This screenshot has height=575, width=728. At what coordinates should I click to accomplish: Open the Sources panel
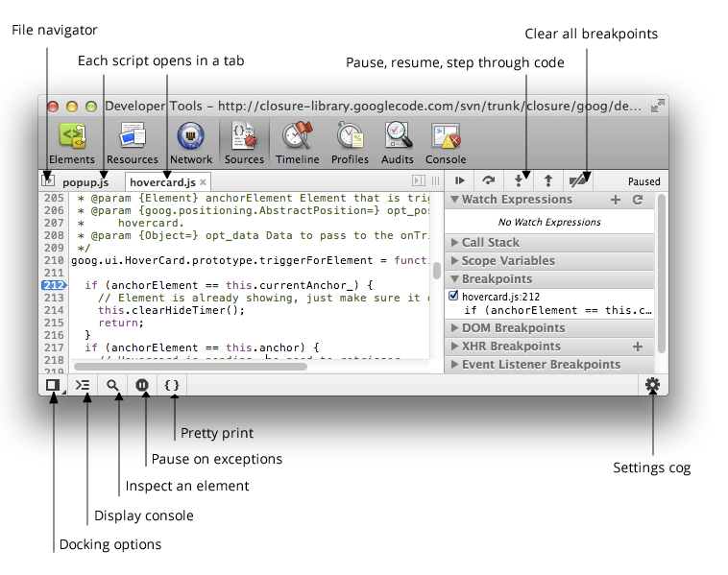[x=244, y=143]
